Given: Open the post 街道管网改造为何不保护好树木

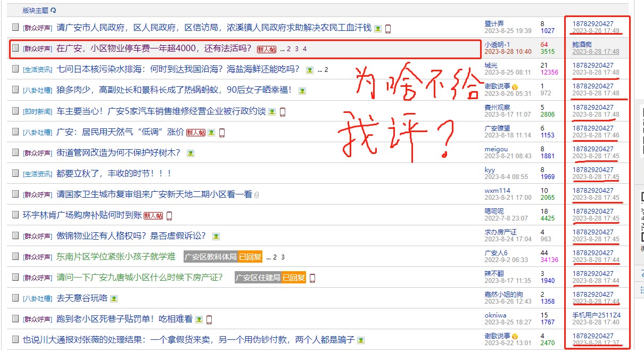Looking at the screenshot, I should point(118,153).
